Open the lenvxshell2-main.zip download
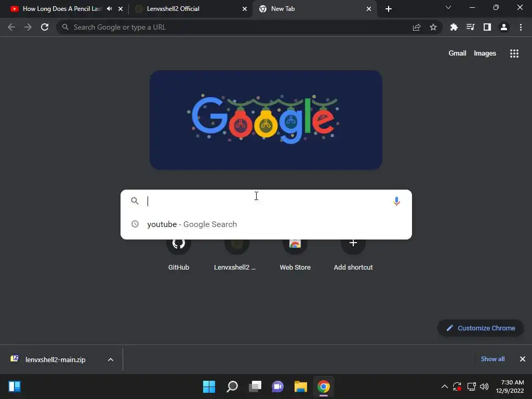Viewport: 532px width, 399px height. [55, 360]
